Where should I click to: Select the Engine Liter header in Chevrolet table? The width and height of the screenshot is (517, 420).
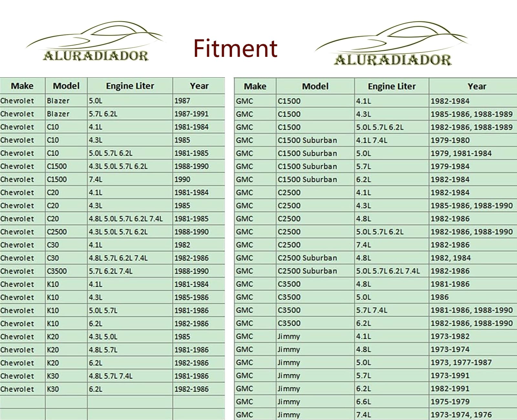[130, 86]
